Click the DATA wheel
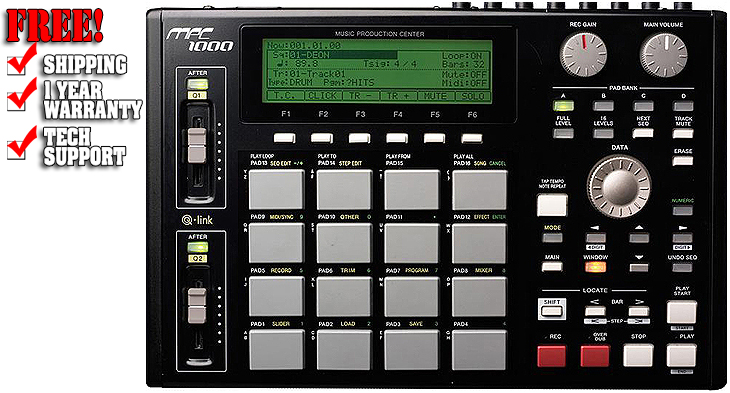 (619, 187)
